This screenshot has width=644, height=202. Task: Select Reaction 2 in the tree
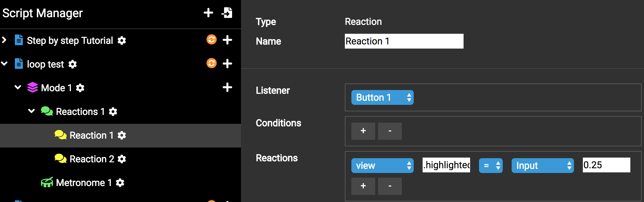[91, 159]
